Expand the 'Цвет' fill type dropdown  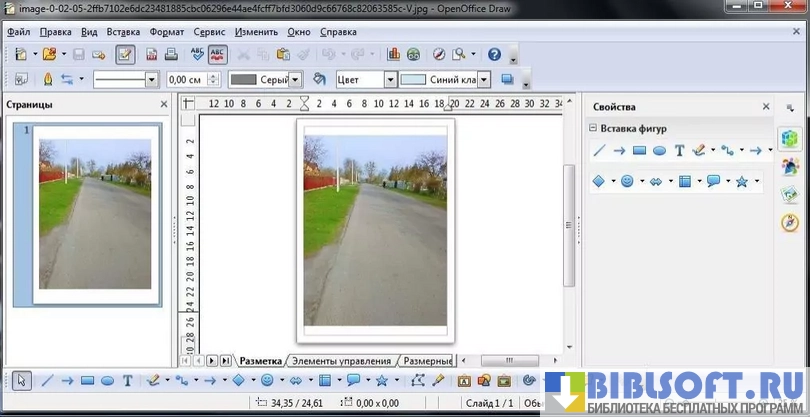coord(390,79)
